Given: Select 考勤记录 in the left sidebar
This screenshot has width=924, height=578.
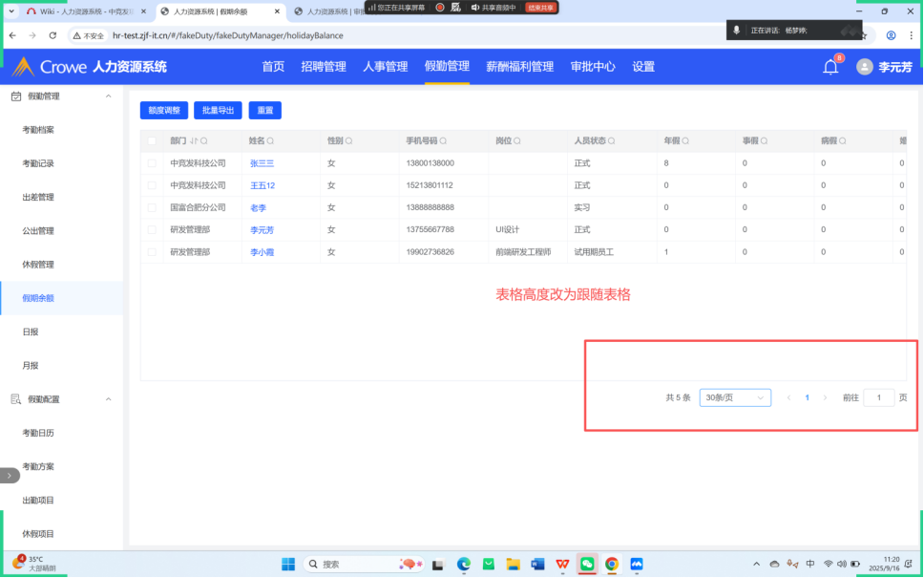Looking at the screenshot, I should (38, 163).
